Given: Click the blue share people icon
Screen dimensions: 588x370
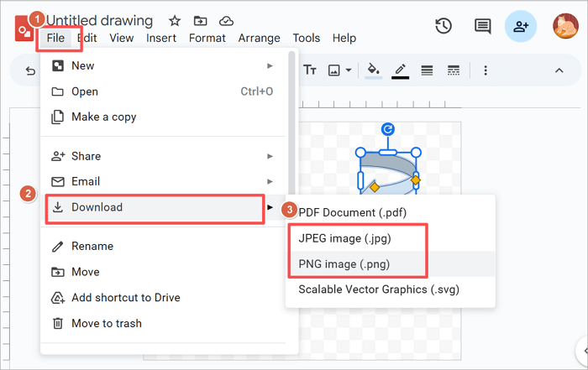Looking at the screenshot, I should click(x=521, y=26).
